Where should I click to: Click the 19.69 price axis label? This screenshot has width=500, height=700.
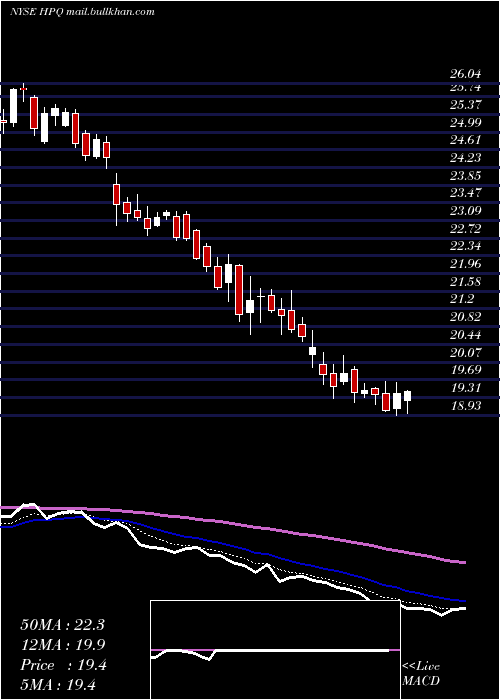pos(466,370)
